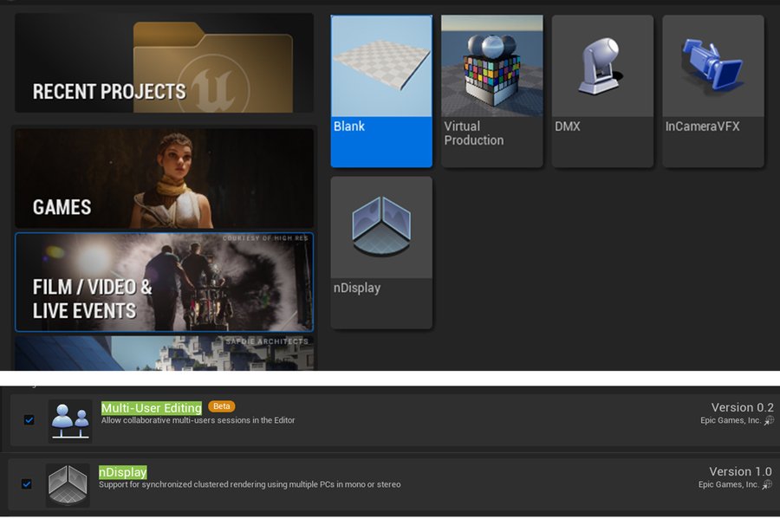
Task: Click 'Version 0.2' text
Action: [742, 407]
